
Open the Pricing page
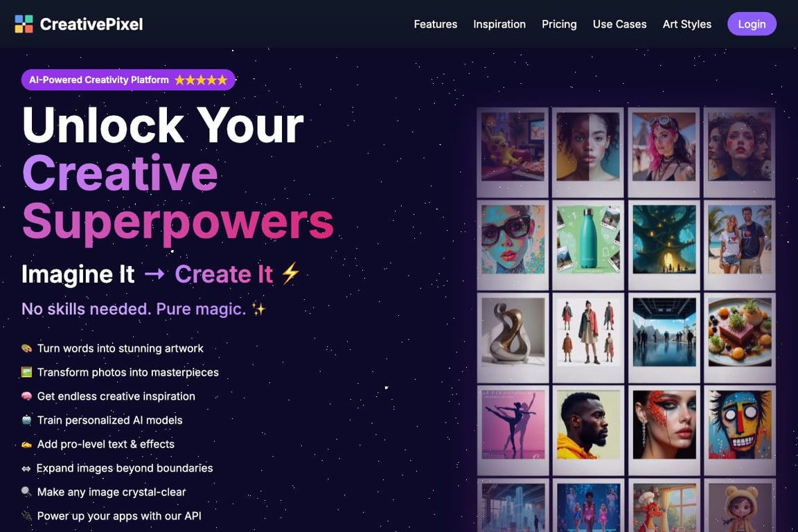coord(559,24)
